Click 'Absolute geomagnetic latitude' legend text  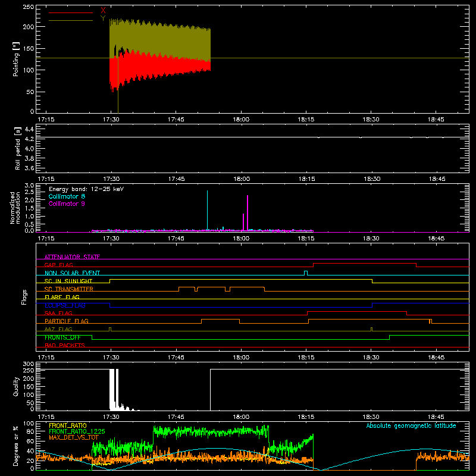411,426
